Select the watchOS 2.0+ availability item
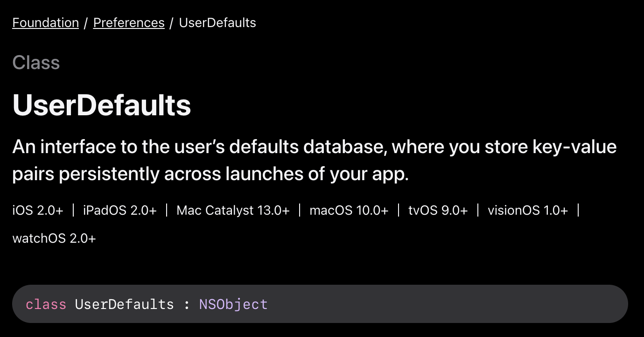 [x=54, y=239]
